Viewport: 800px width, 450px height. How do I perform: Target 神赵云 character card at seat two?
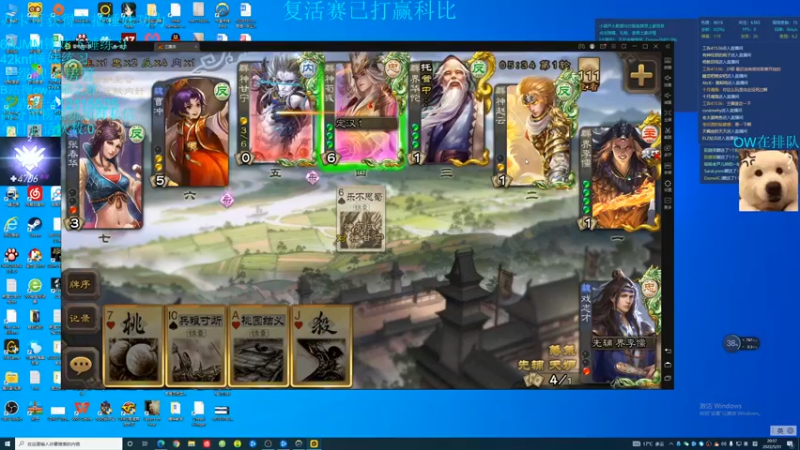pos(533,134)
